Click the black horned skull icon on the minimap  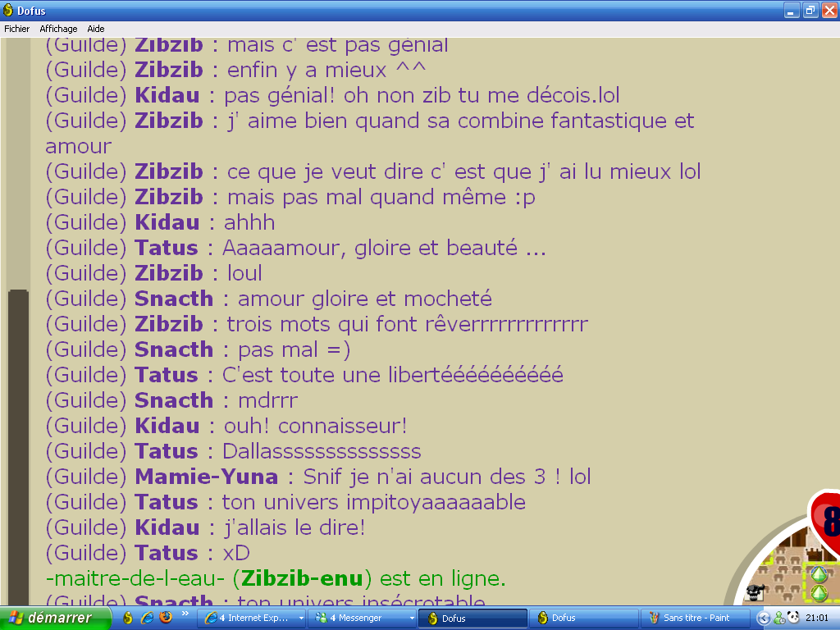(755, 592)
